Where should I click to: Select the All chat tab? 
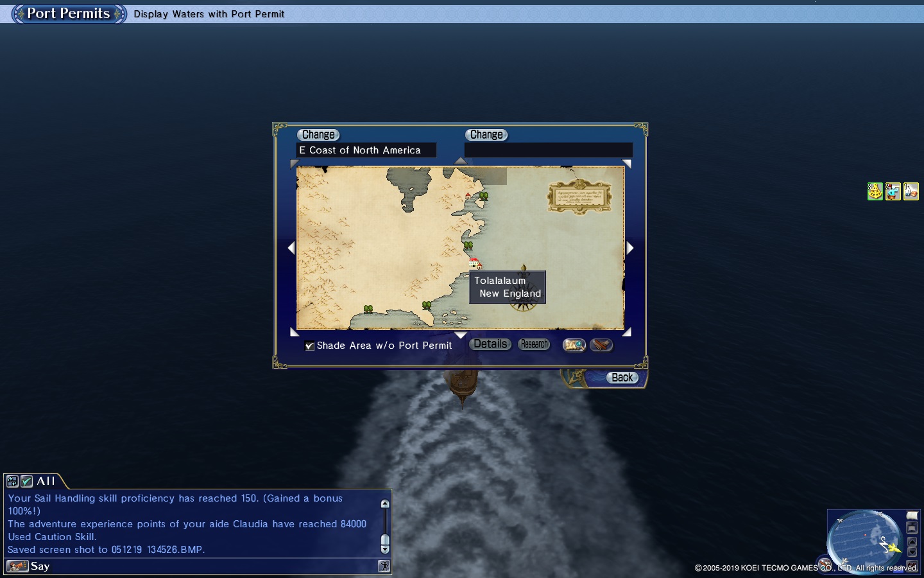(x=46, y=481)
